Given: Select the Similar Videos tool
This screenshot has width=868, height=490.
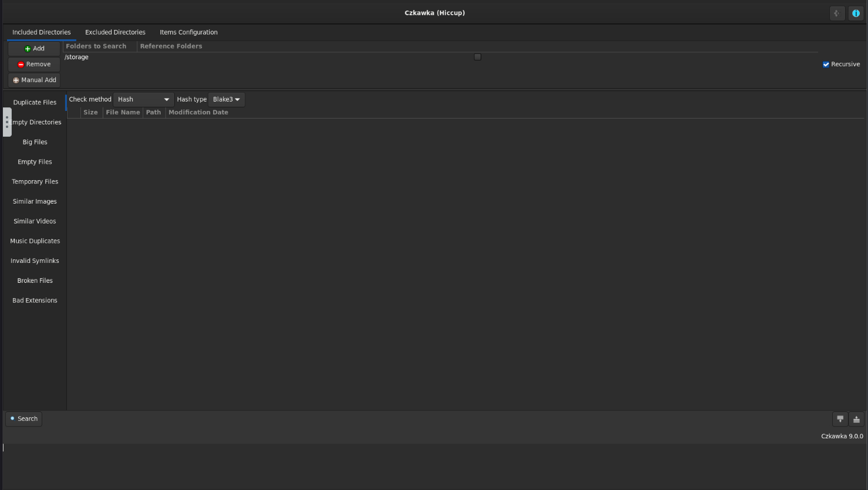Looking at the screenshot, I should (x=35, y=221).
